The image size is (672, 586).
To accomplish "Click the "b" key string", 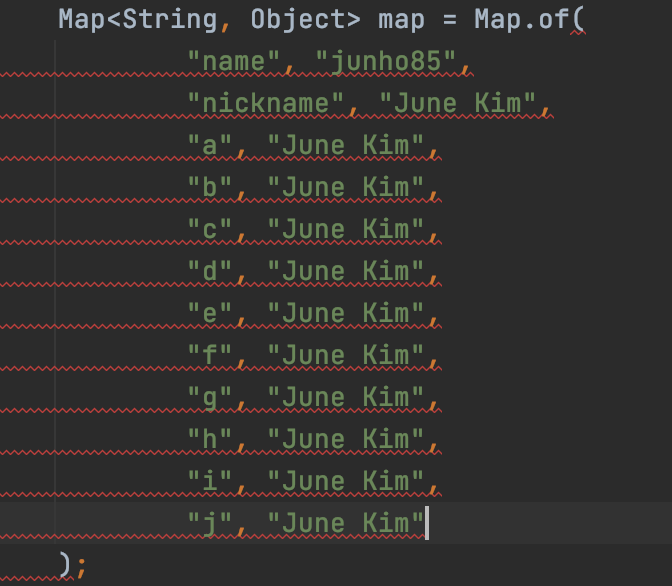I will tap(210, 187).
